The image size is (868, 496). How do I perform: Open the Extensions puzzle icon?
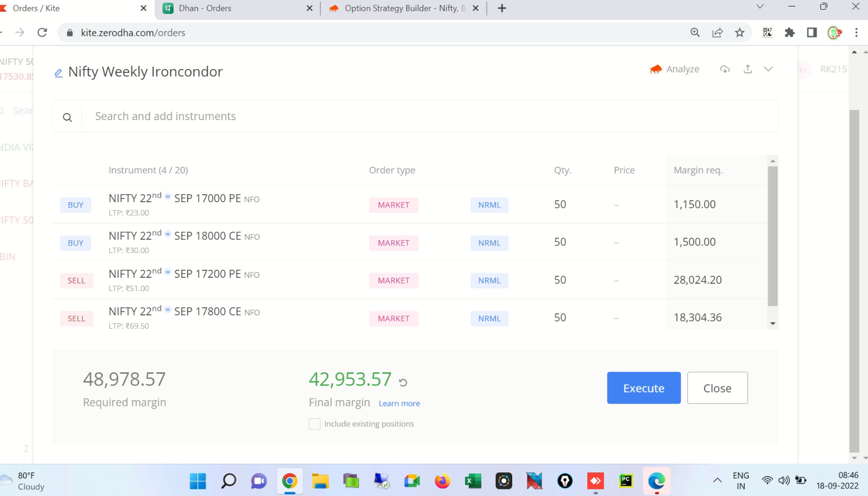coord(790,33)
